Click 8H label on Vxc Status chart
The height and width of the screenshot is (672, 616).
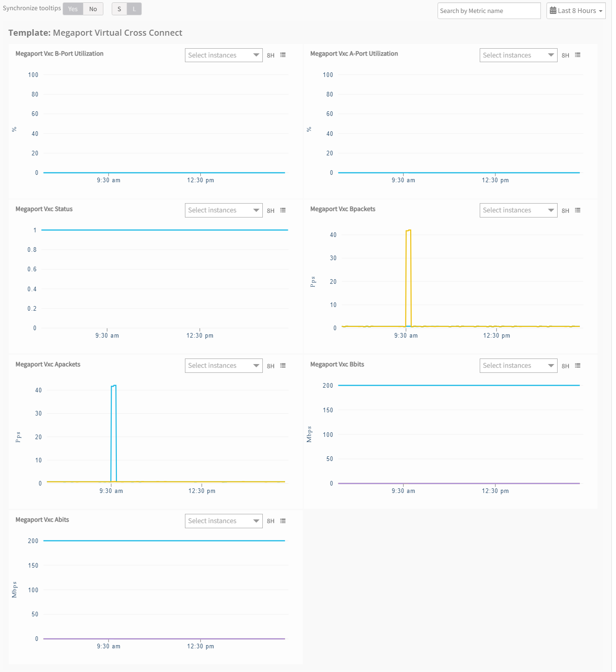(x=271, y=211)
